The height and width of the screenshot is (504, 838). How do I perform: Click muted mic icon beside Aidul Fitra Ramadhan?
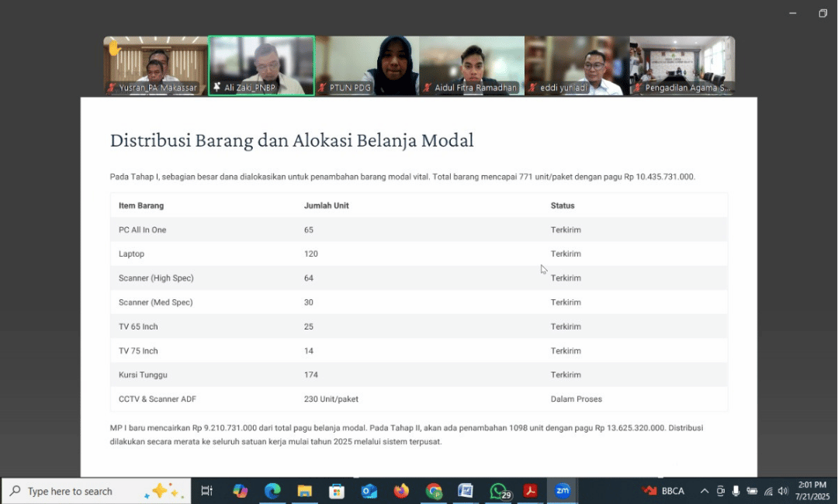click(x=428, y=88)
